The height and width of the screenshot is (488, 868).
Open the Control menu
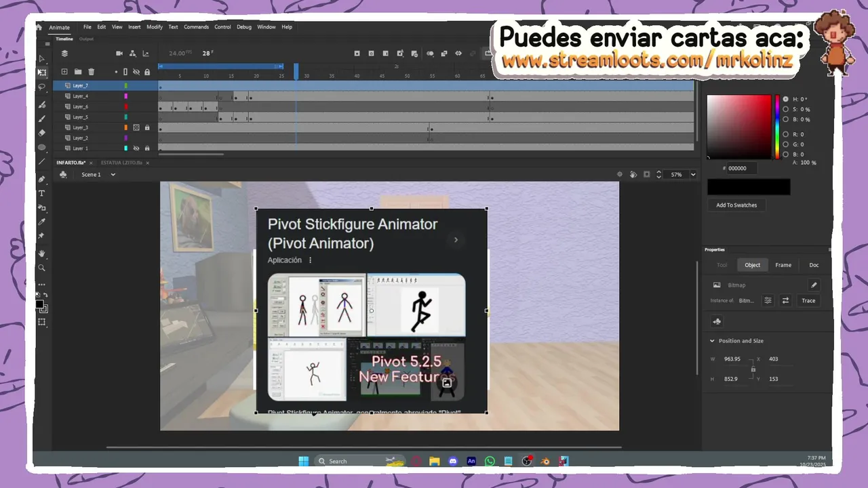[x=222, y=27]
